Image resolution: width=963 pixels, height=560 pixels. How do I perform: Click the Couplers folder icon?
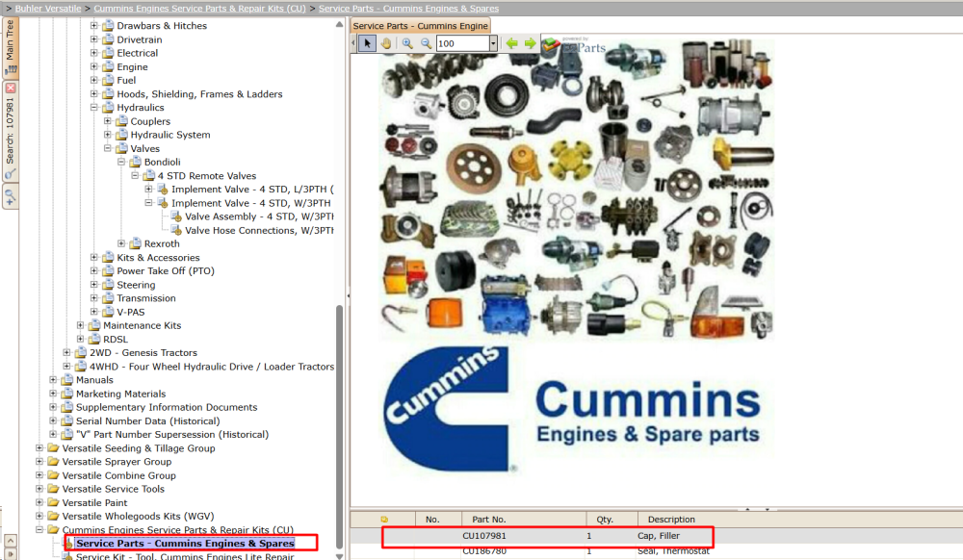tap(121, 121)
